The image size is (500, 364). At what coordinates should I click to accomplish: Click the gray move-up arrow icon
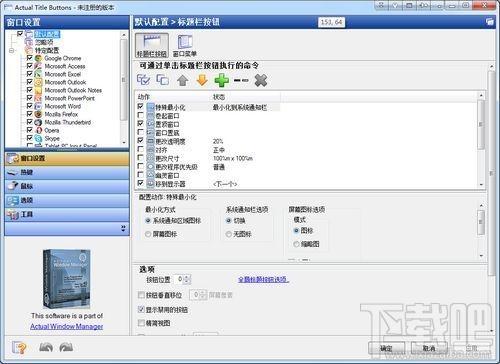pyautogui.click(x=182, y=80)
